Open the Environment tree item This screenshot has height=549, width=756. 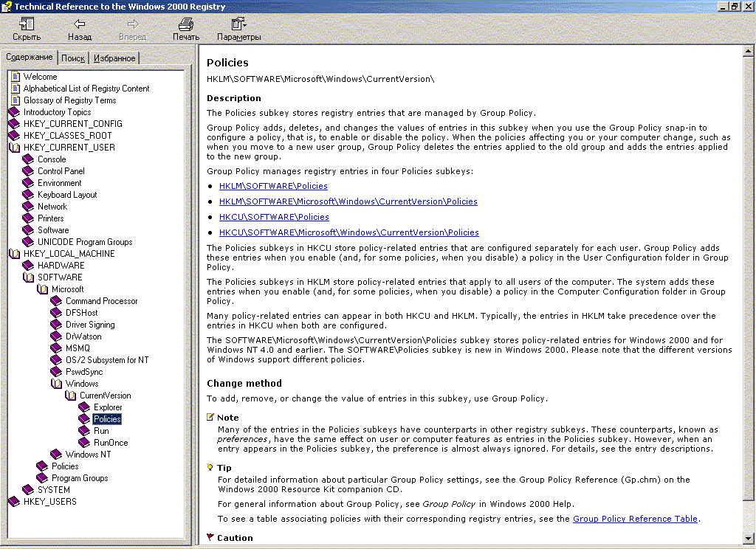59,183
